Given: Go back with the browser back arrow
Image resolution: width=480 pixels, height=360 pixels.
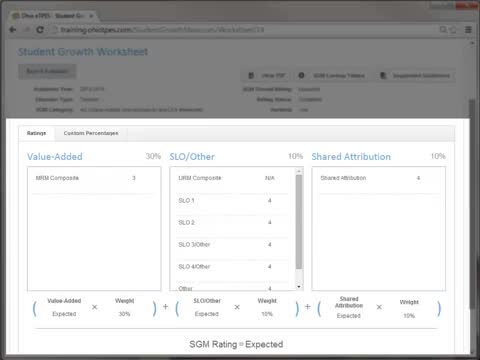Looking at the screenshot, I should pyautogui.click(x=13, y=30).
